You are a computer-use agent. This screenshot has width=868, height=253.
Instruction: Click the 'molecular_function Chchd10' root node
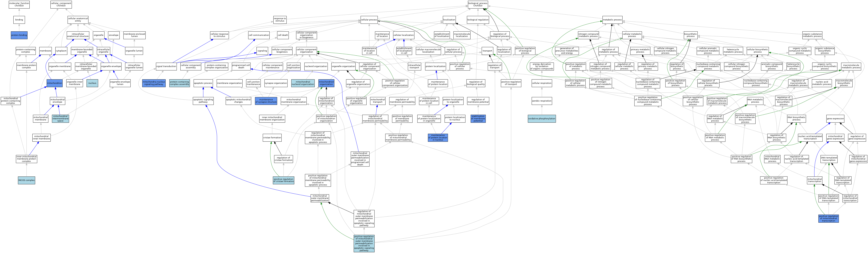click(19, 4)
